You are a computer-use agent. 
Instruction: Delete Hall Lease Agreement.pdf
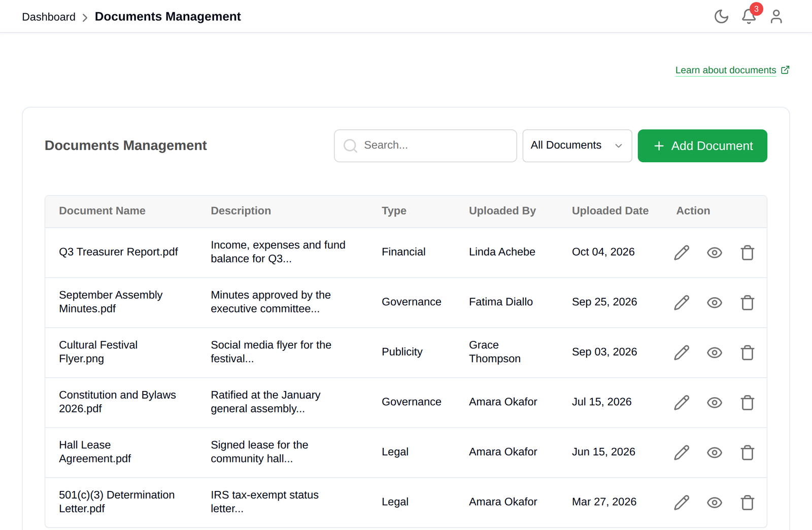coord(748,452)
